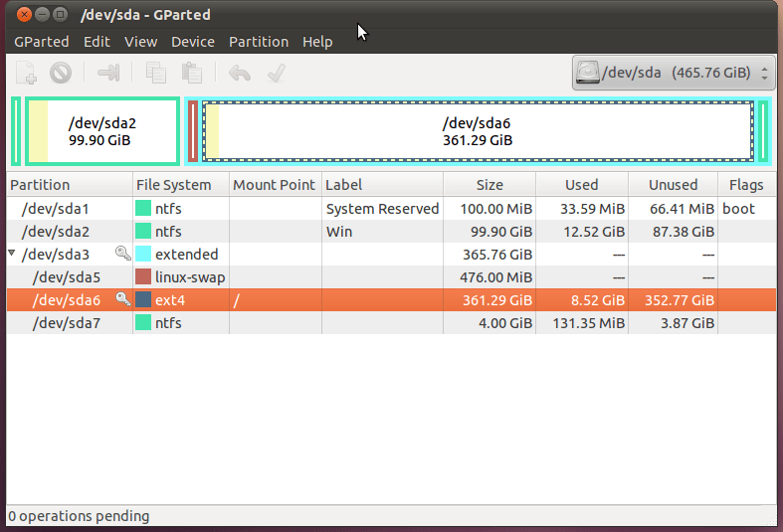Select the /dev/sda5 partition row
This screenshot has height=532, width=783.
pyautogui.click(x=392, y=277)
